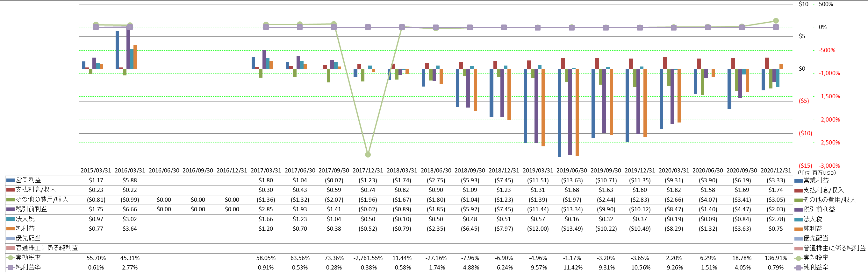Viewport: 868px width, 273px height.
Task: Select the 優先配当 row label in the data table
Action: 28,238
